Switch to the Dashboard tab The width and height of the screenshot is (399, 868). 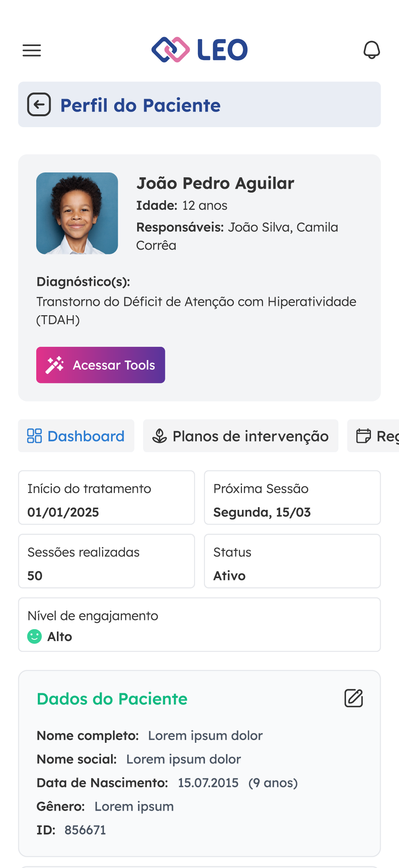click(x=76, y=436)
